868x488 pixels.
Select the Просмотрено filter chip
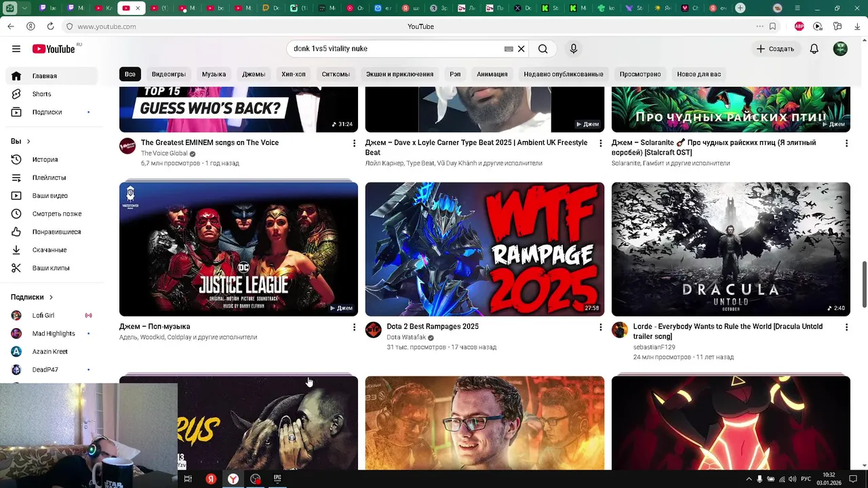coord(640,74)
